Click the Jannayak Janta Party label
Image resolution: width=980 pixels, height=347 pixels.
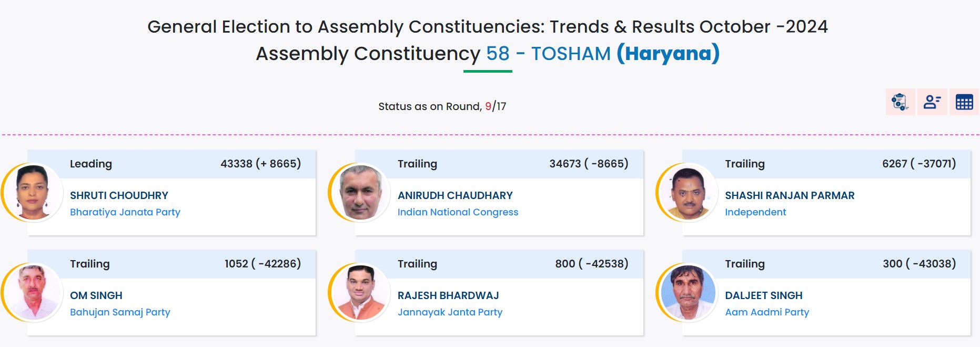point(450,312)
